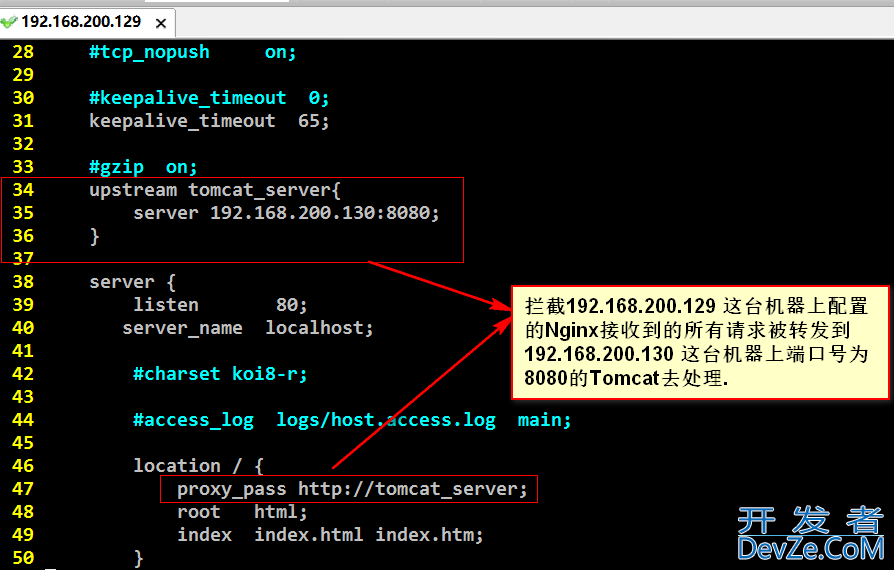Click the 'listen 80;' line
Viewport: 894px width, 570px height.
coord(220,305)
